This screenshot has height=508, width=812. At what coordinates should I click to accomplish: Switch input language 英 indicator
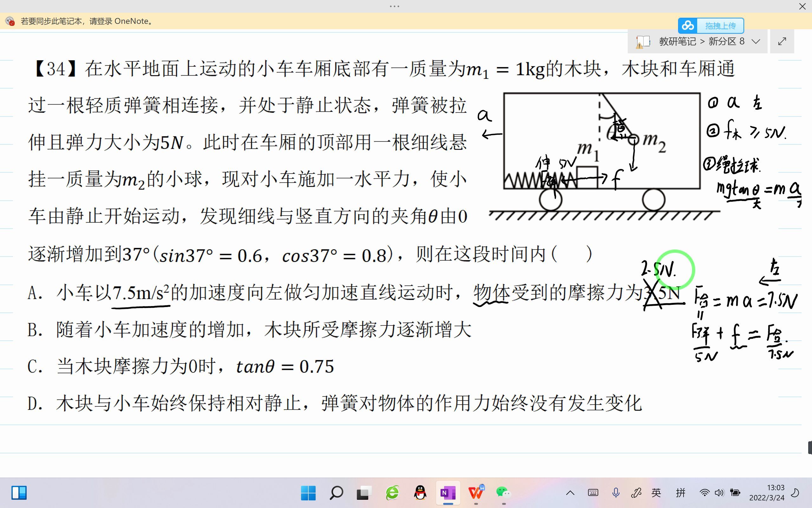(x=656, y=493)
